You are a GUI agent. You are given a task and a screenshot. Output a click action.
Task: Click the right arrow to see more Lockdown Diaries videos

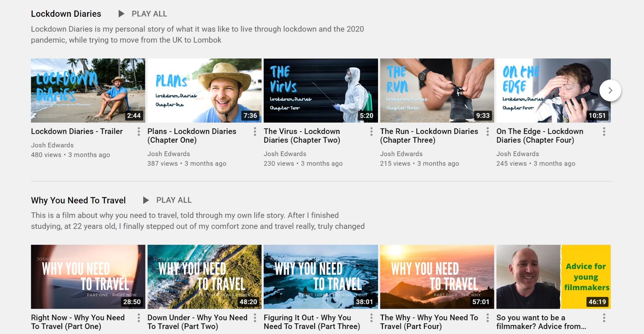[611, 90]
